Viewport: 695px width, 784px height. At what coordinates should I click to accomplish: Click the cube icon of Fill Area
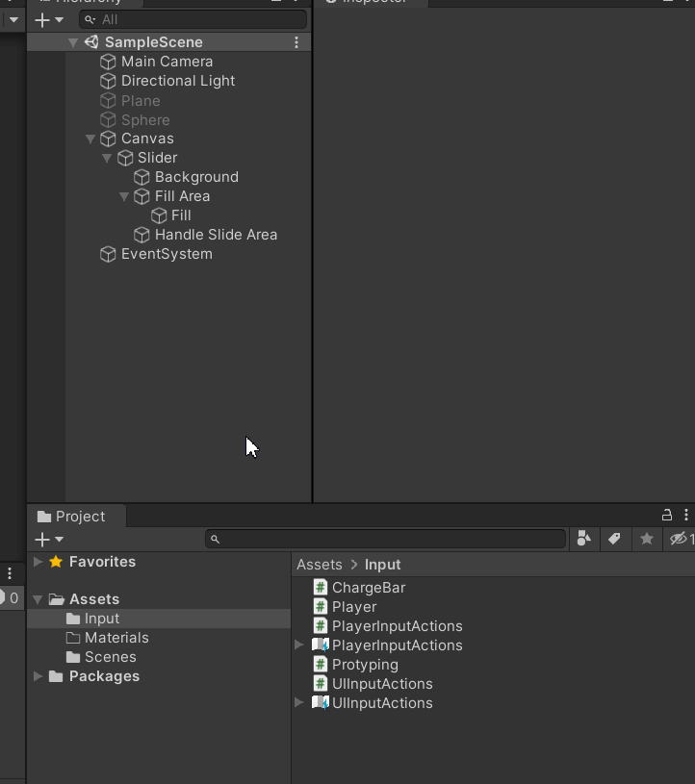(142, 196)
